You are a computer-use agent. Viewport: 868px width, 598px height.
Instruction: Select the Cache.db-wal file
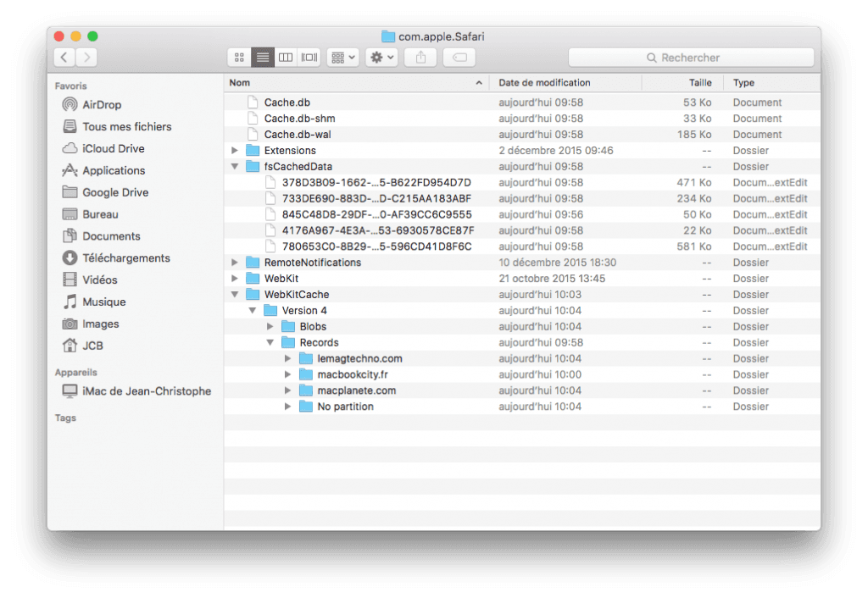522,135
